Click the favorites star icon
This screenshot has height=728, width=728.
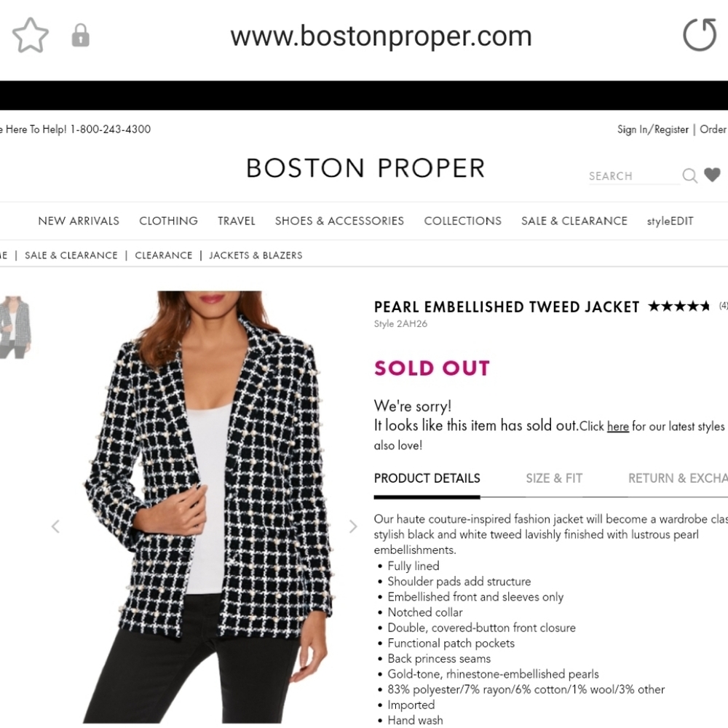pyautogui.click(x=29, y=33)
